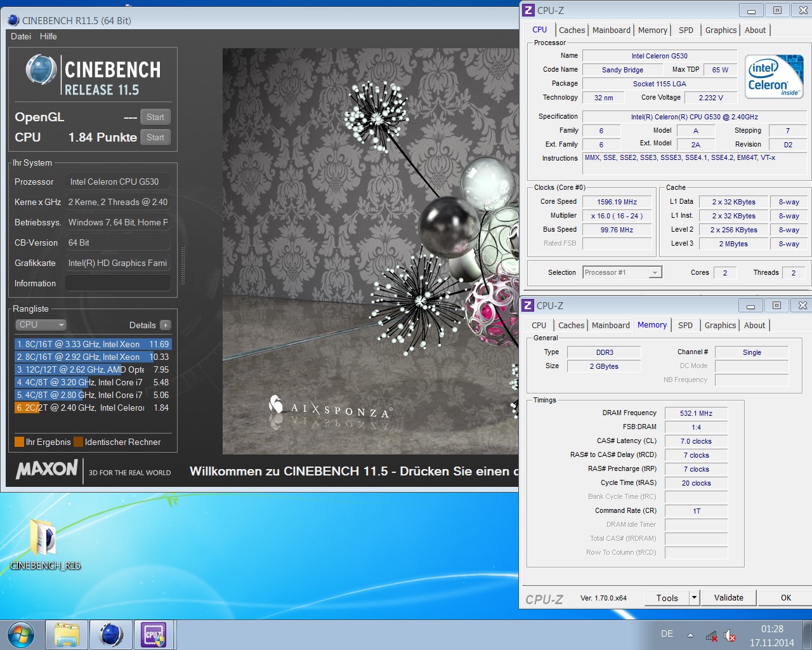
Task: Click the lower CPU-Z window Z icon
Action: (x=528, y=305)
